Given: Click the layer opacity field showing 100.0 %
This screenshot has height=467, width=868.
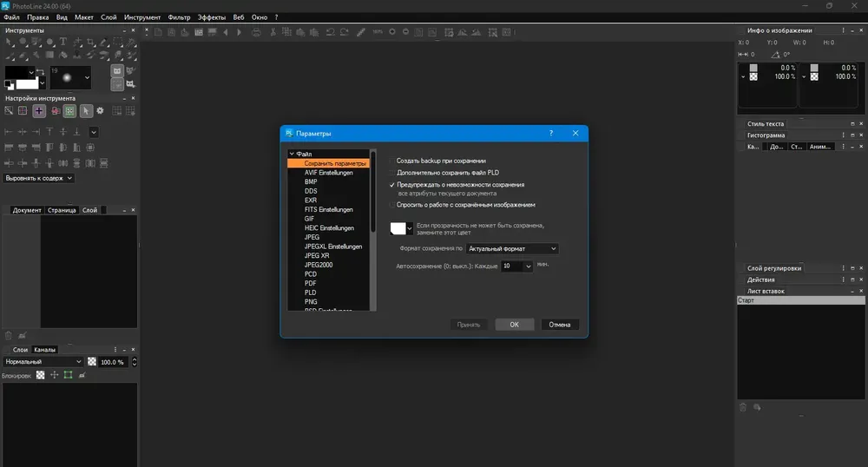Looking at the screenshot, I should coord(113,362).
